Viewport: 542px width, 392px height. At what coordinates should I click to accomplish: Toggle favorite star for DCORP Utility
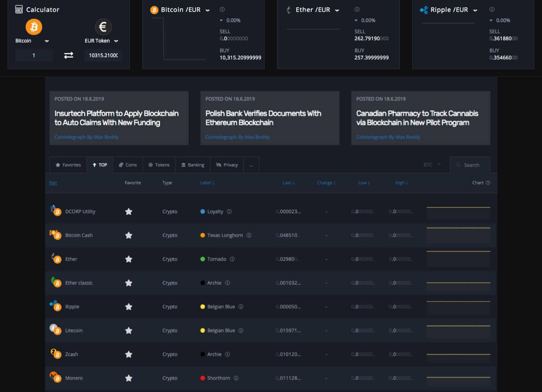[x=129, y=211]
